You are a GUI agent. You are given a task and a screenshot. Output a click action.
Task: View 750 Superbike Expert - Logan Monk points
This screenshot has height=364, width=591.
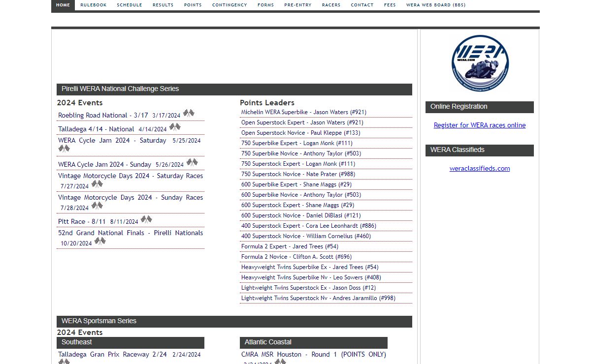[297, 143]
